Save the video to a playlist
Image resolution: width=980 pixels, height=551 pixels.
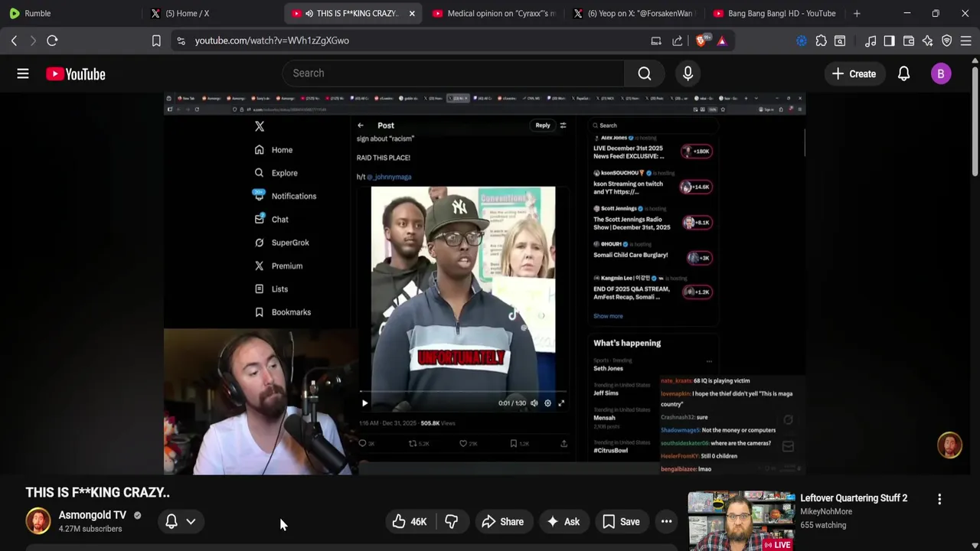tap(621, 522)
